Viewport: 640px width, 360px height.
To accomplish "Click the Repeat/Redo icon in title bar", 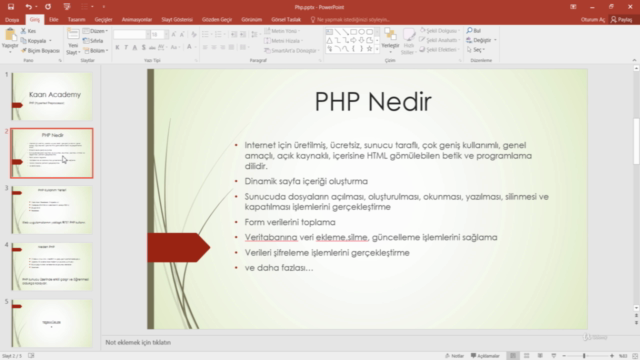I will (48, 7).
